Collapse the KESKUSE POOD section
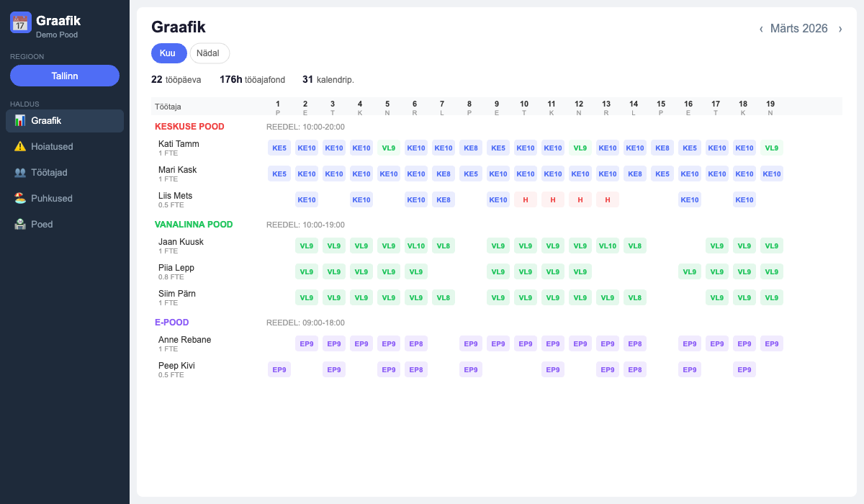Viewport: 864px width, 504px height. click(x=191, y=125)
